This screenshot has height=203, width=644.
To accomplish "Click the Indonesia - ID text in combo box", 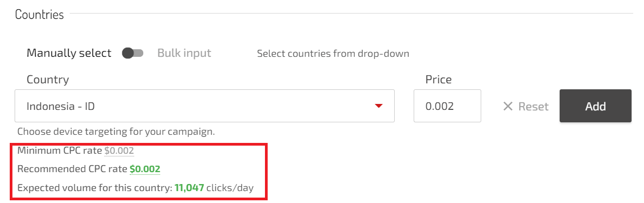I will (61, 107).
